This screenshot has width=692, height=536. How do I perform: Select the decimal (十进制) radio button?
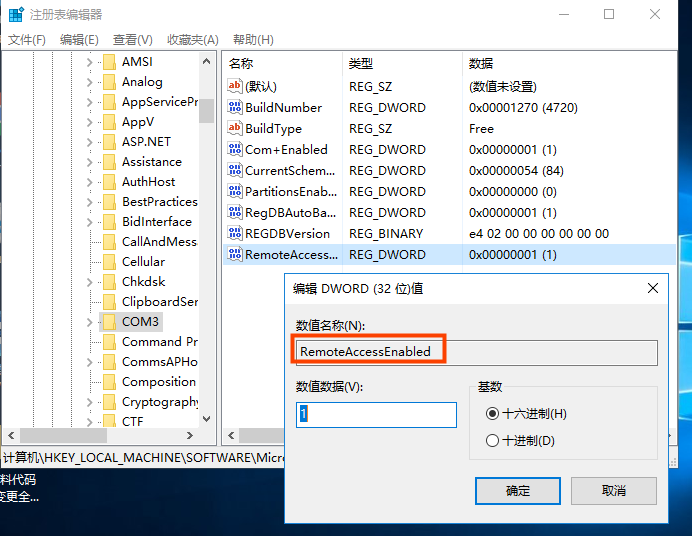click(491, 441)
